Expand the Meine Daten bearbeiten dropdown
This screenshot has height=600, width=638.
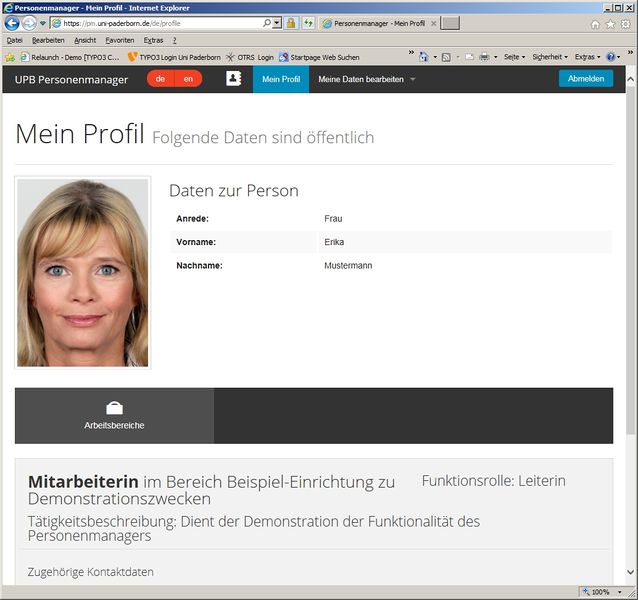click(367, 79)
